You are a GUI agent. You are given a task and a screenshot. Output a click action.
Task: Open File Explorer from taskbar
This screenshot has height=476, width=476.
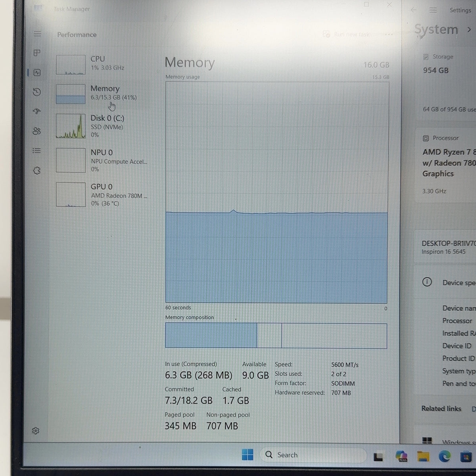tap(423, 456)
